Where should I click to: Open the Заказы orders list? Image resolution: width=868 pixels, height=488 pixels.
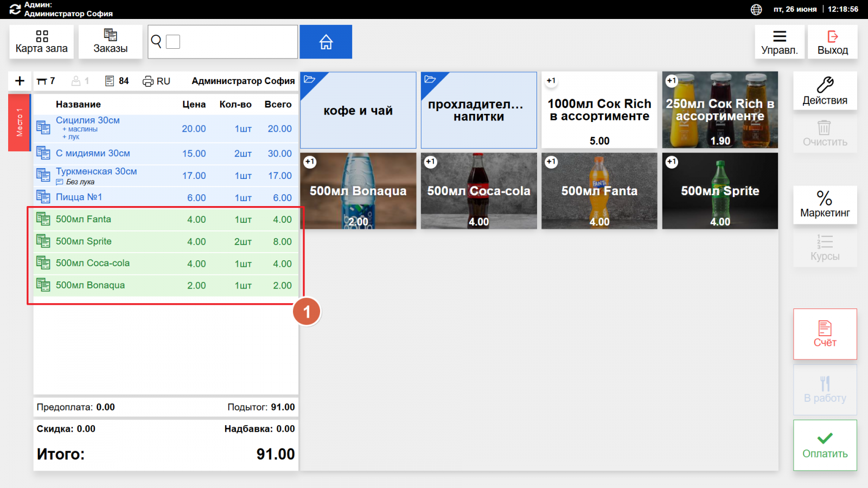pyautogui.click(x=111, y=42)
